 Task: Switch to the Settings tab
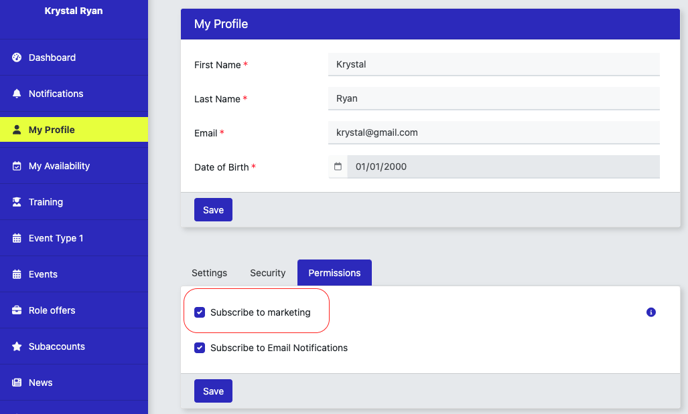point(209,273)
